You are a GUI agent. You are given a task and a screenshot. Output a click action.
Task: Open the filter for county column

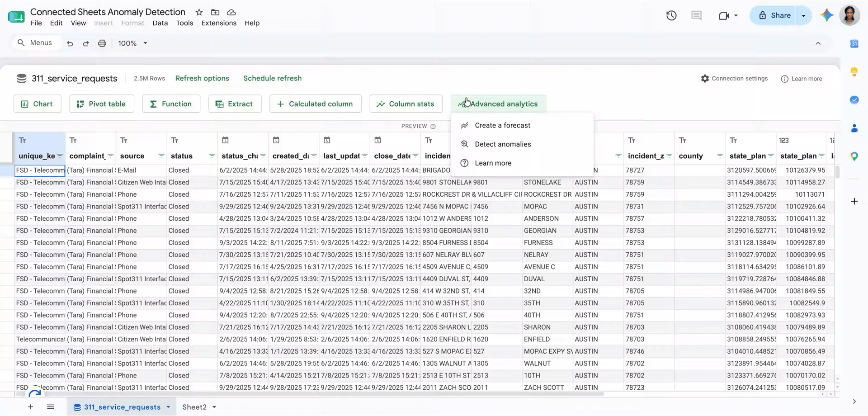[720, 156]
